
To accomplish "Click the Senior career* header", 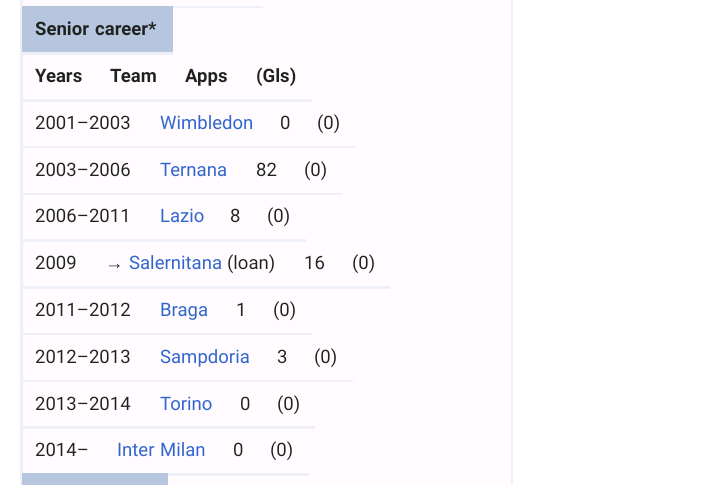I will pyautogui.click(x=96, y=29).
